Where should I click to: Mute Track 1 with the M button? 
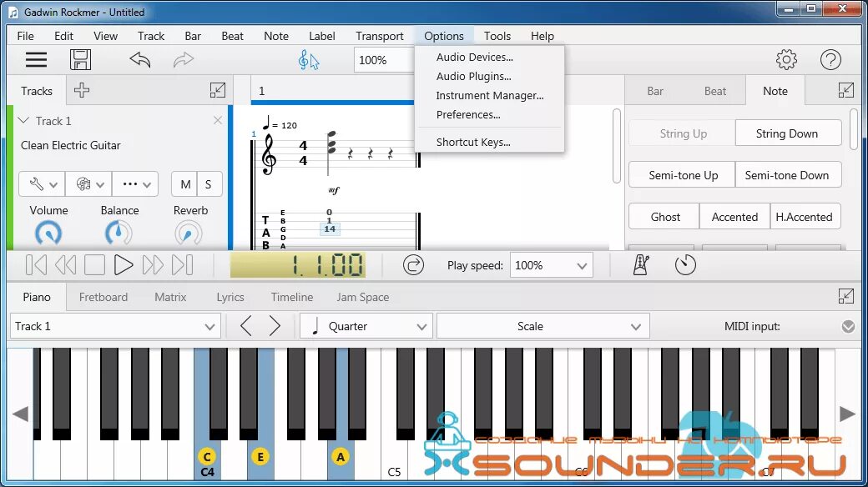(185, 184)
